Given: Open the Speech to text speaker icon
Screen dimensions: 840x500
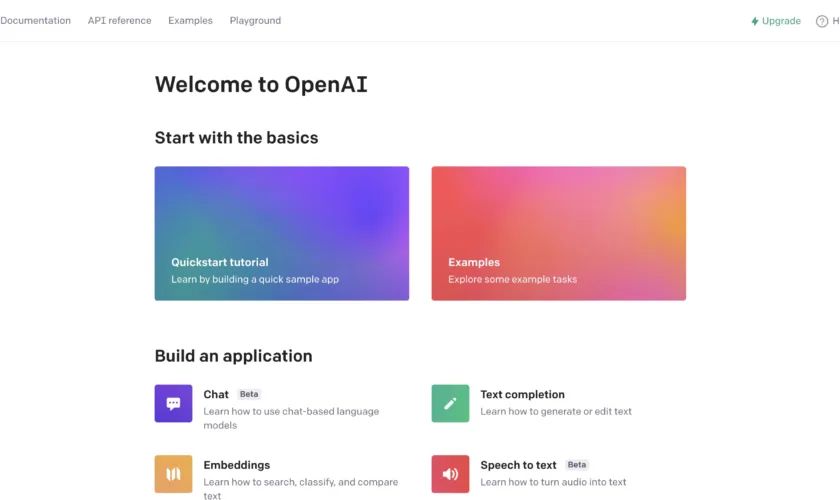Looking at the screenshot, I should [450, 474].
